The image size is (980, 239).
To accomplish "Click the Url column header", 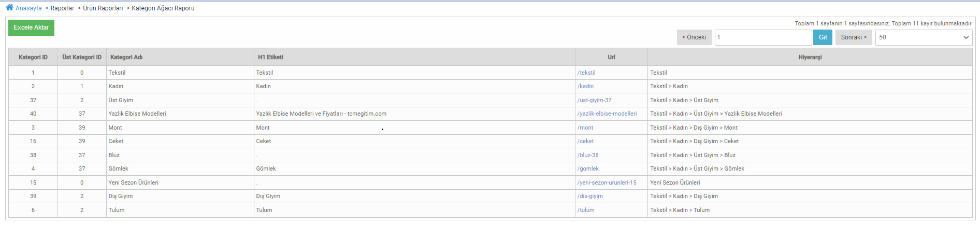I will (611, 57).
